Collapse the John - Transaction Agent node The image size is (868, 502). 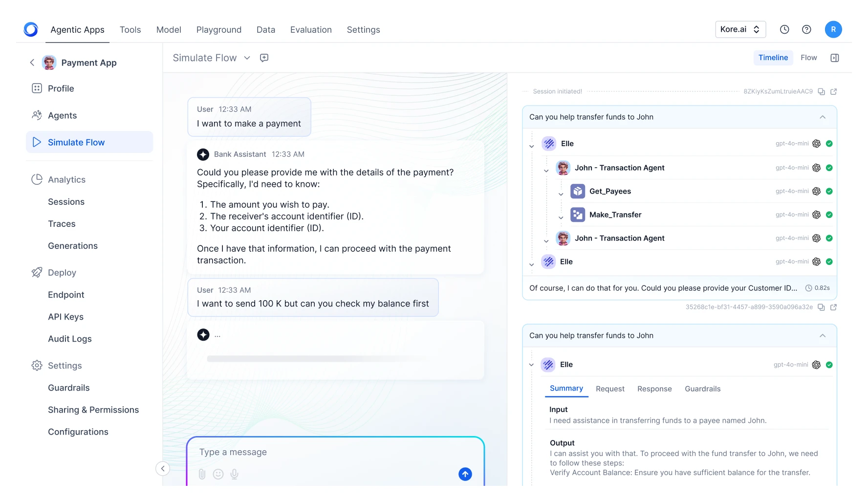point(545,170)
